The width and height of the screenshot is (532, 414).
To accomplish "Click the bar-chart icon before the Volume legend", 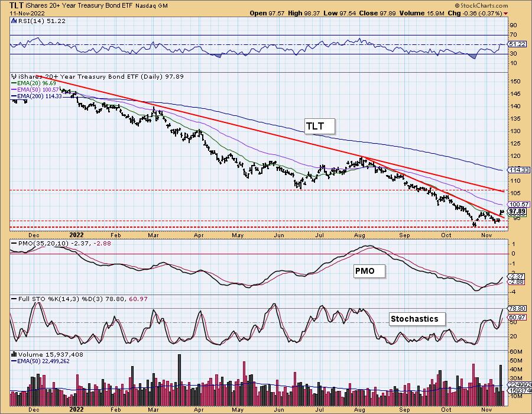I will [14, 355].
